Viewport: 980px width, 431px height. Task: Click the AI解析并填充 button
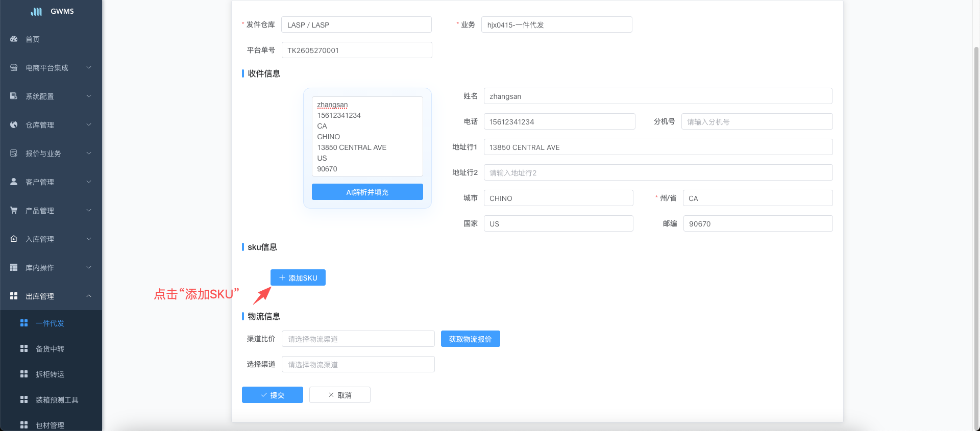pos(367,192)
